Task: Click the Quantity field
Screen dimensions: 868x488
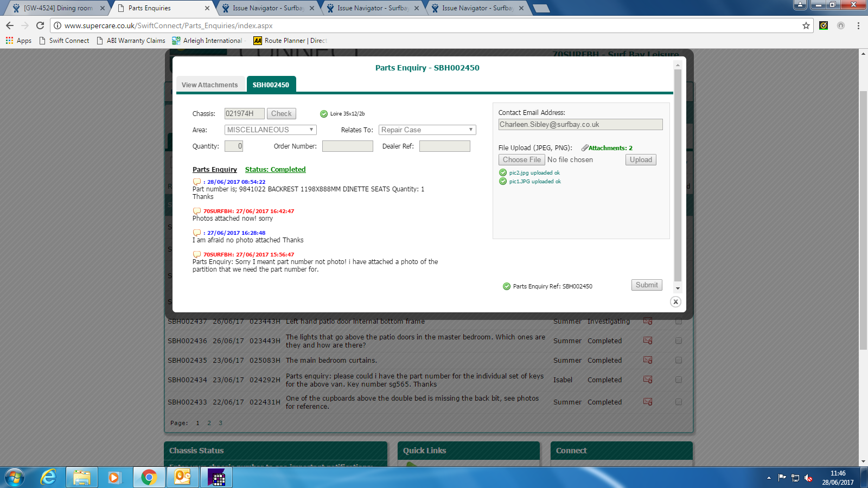Action: 234,146
